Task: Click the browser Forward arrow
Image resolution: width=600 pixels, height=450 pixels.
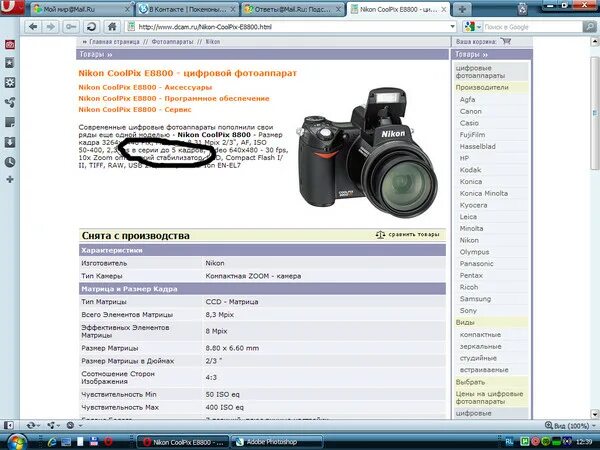Action: [x=51, y=27]
